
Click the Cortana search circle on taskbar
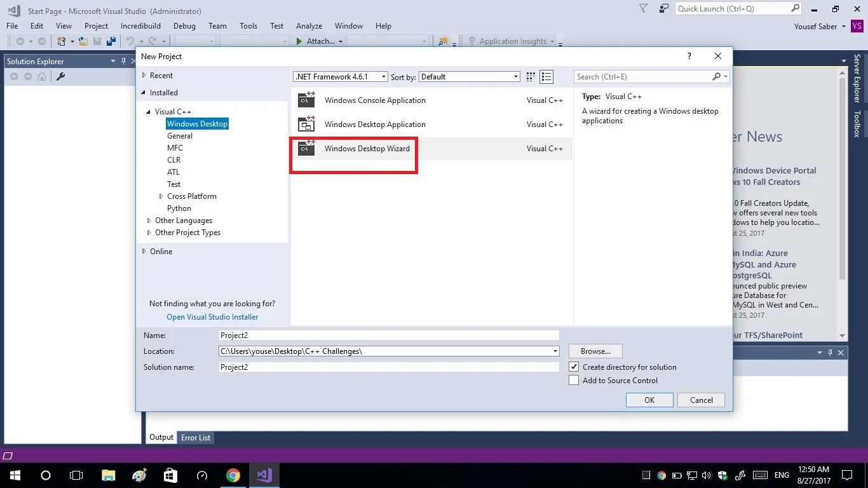(x=46, y=475)
